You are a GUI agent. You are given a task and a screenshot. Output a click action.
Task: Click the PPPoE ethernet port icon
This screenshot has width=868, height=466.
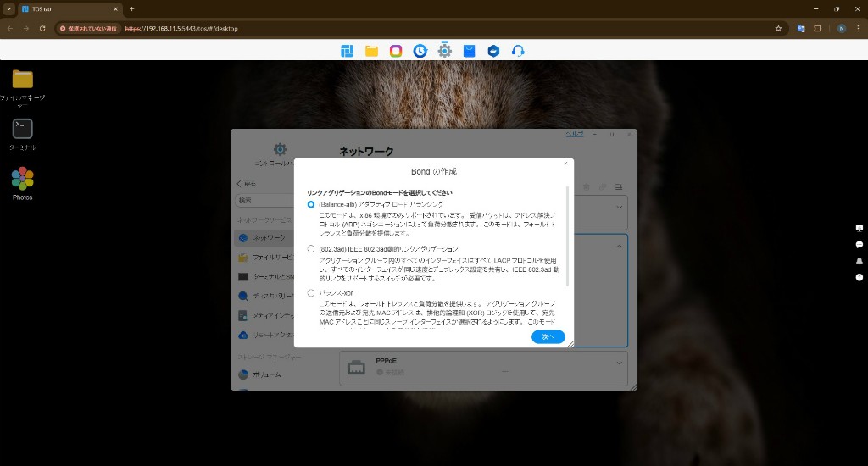tap(356, 367)
